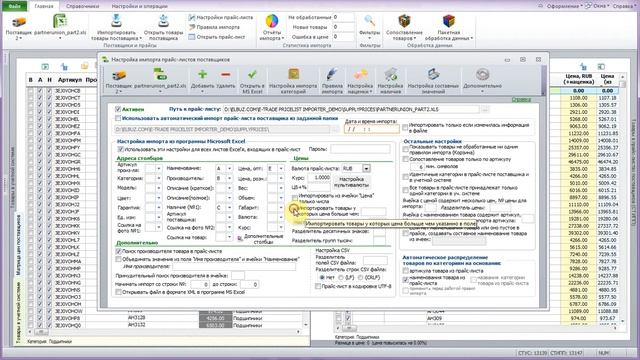Click the Справка link in dialog
The width and height of the screenshot is (640, 360).
[x=521, y=100]
